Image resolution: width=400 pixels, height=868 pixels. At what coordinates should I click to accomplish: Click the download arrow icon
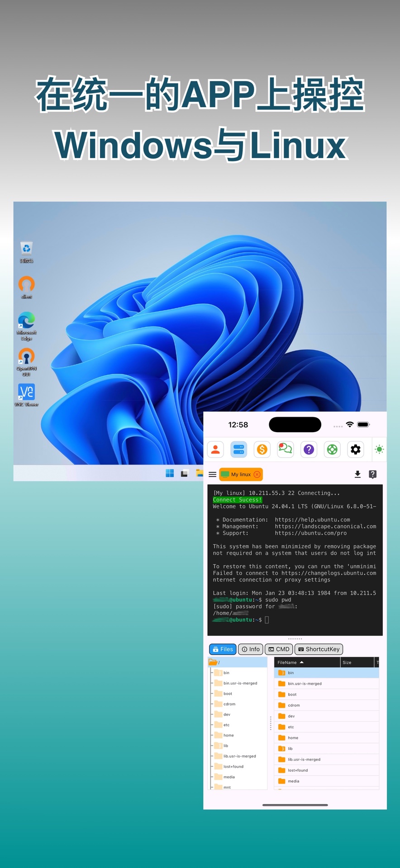[357, 474]
